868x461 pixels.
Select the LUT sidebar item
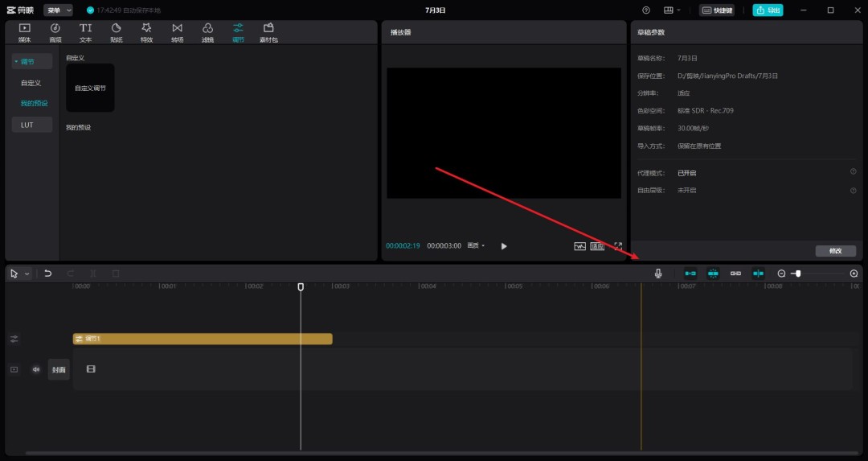pyautogui.click(x=31, y=125)
